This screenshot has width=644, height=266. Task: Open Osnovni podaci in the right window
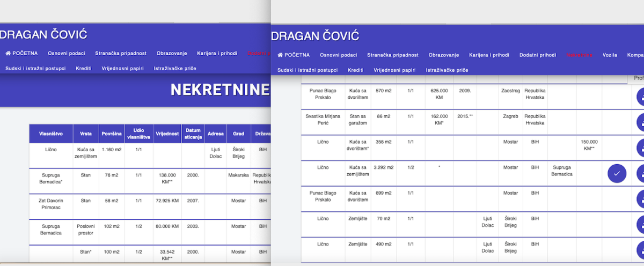click(x=339, y=55)
